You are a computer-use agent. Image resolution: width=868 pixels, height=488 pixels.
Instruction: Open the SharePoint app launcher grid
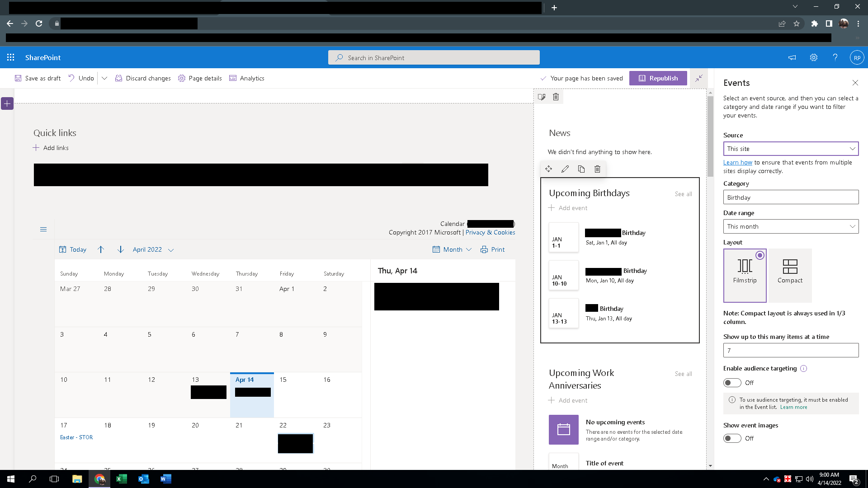click(x=11, y=57)
